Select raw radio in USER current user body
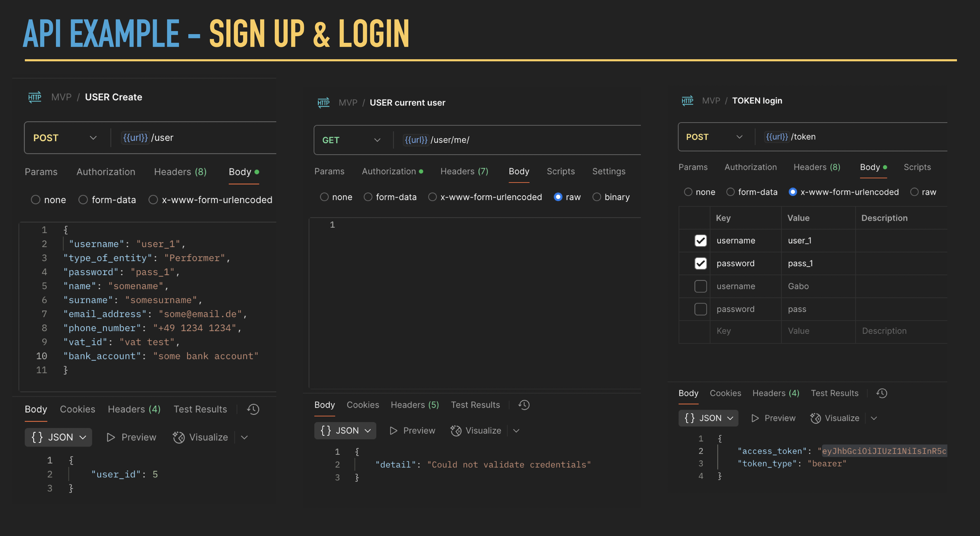 tap(558, 197)
